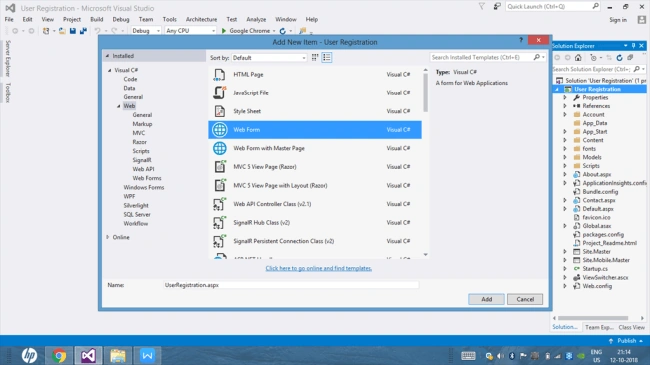Image resolution: width=650 pixels, height=365 pixels.
Task: Open the Build menu
Action: click(x=97, y=19)
